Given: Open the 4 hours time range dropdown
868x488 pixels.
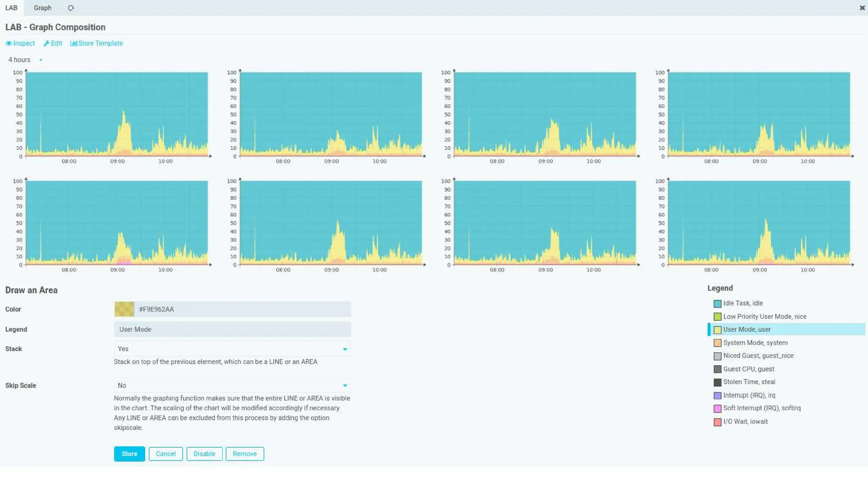Looking at the screenshot, I should click(41, 60).
